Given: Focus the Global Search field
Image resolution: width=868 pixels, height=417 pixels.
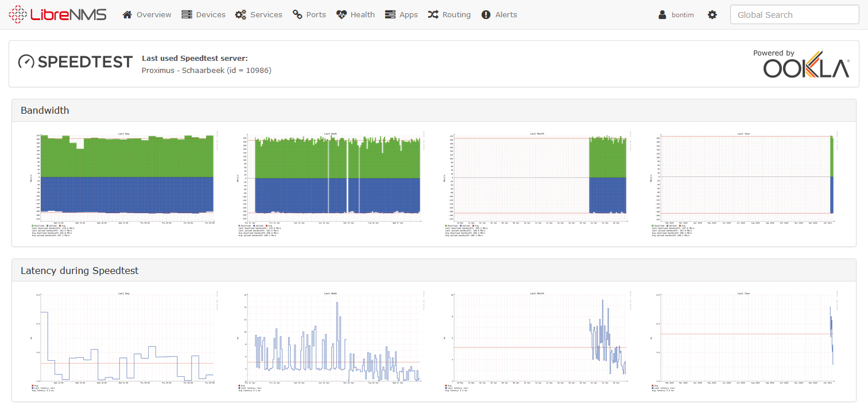Looking at the screenshot, I should pos(794,15).
